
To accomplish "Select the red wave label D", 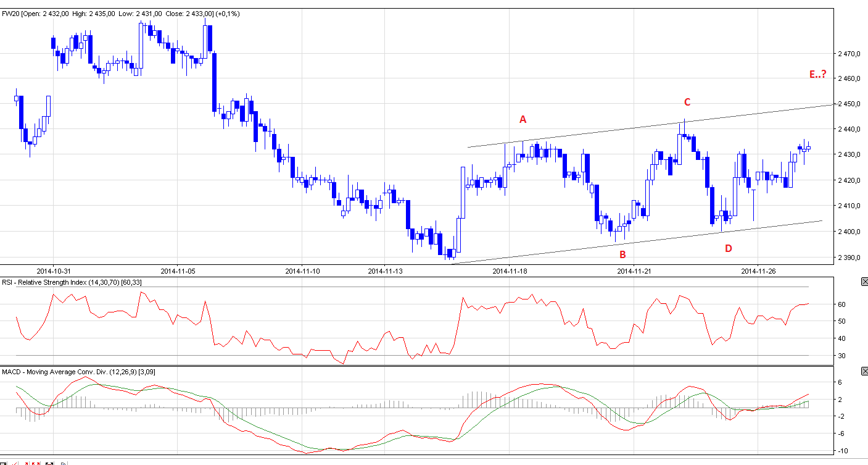I will [728, 248].
